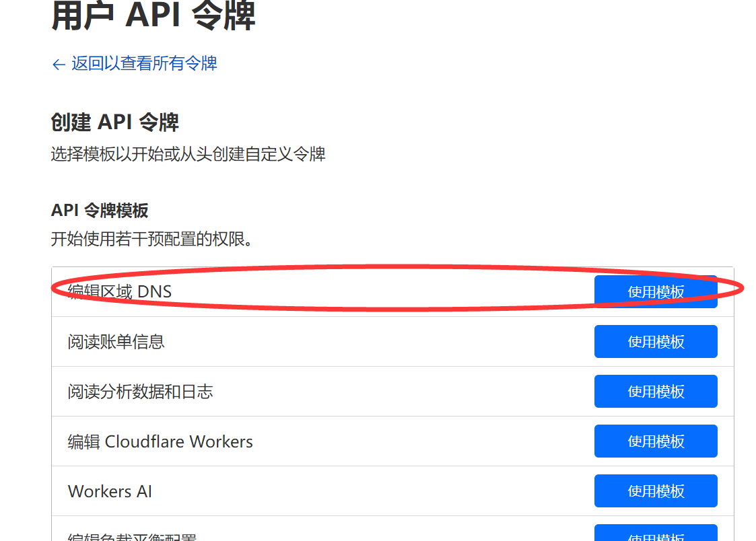This screenshot has width=756, height=541.
Task: Click 使用模板 beside 阅读分析数据和日志
Action: click(x=655, y=392)
